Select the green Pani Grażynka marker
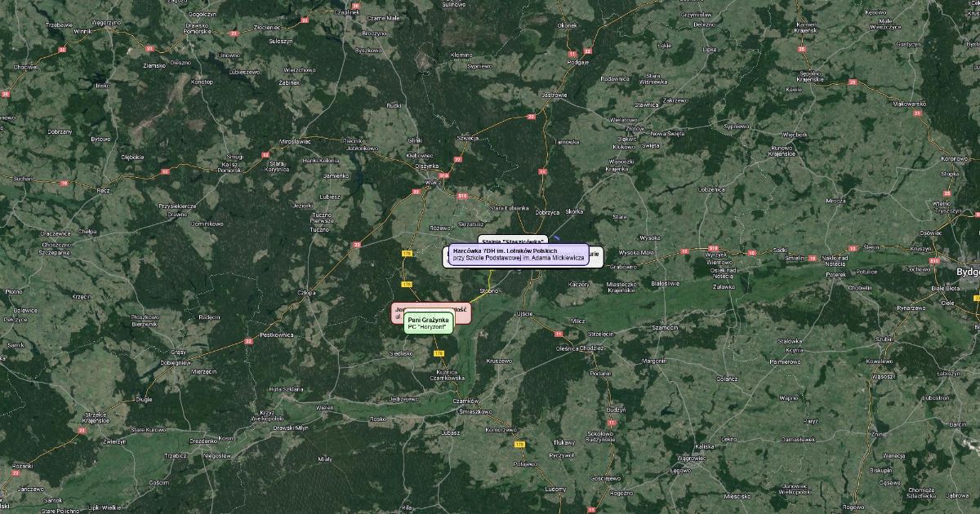980x514 pixels. [x=428, y=322]
